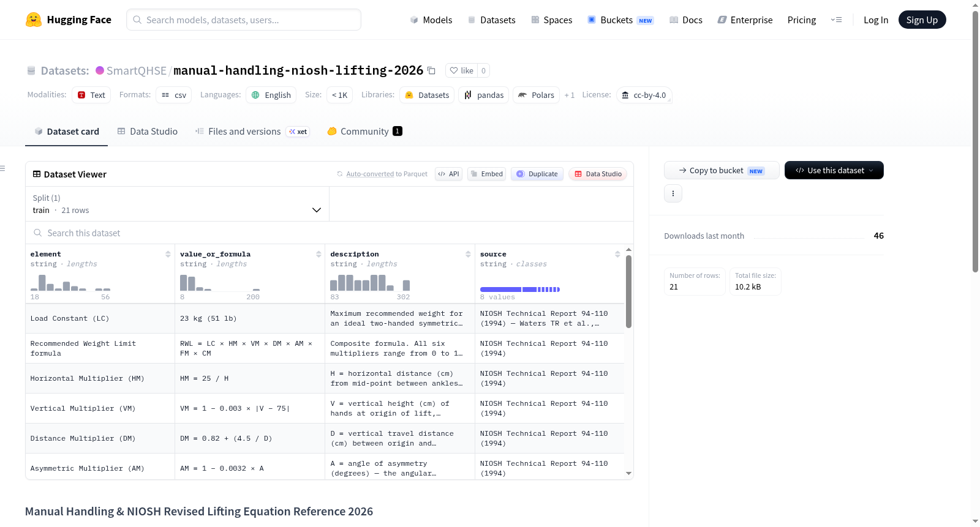Open Enterprise in the top navigation
Image resolution: width=980 pixels, height=527 pixels.
pyautogui.click(x=745, y=20)
